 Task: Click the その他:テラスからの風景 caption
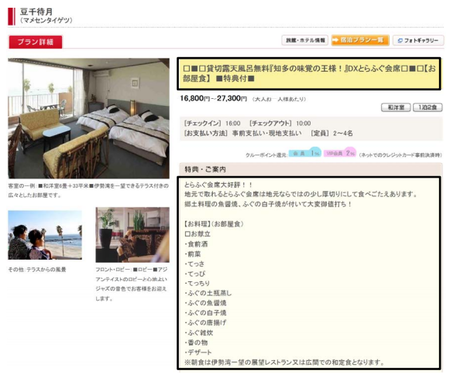[37, 269]
